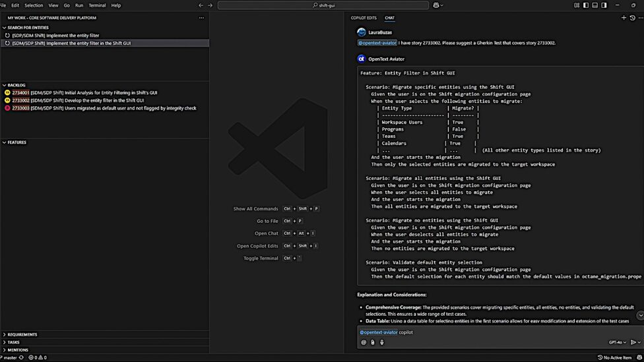Select search 'Implement the entity filter'

pyautogui.click(x=105, y=36)
